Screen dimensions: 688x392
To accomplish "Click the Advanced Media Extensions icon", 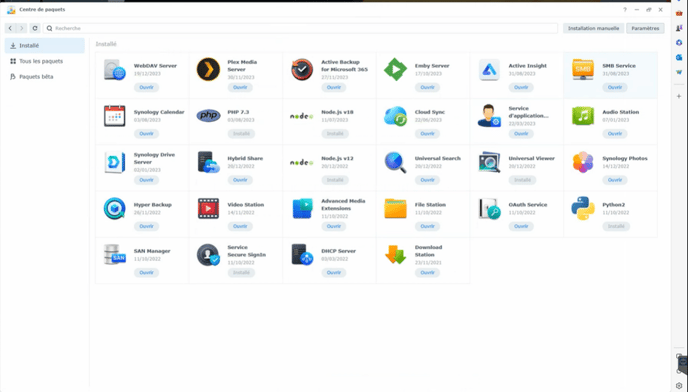I will tap(302, 209).
